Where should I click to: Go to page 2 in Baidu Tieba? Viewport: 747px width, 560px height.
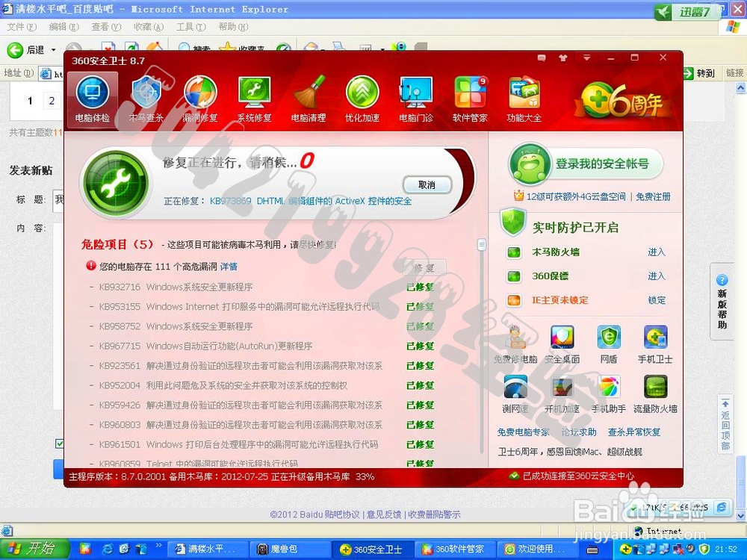52,101
